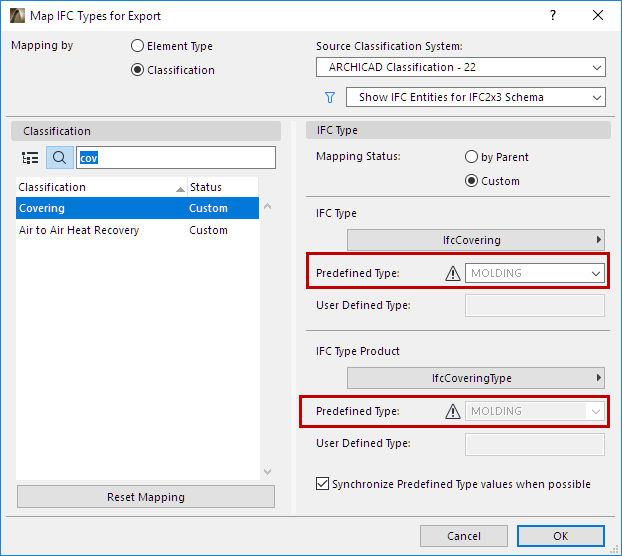The height and width of the screenshot is (556, 622).
Task: Click the IFC Type panel header
Action: tap(458, 130)
